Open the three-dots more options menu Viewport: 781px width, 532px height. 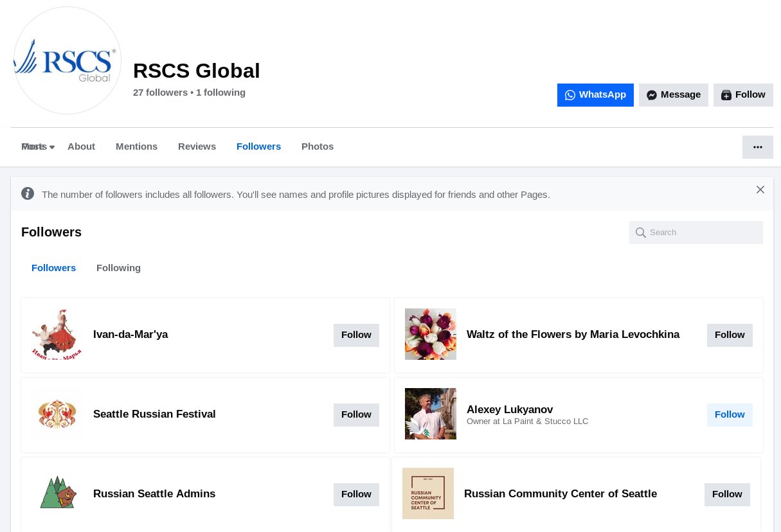coord(758,147)
